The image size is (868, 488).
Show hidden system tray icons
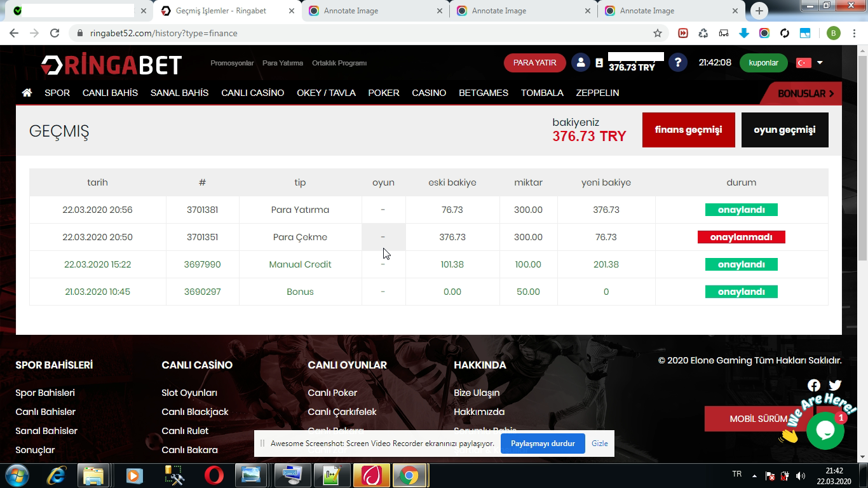[754, 475]
